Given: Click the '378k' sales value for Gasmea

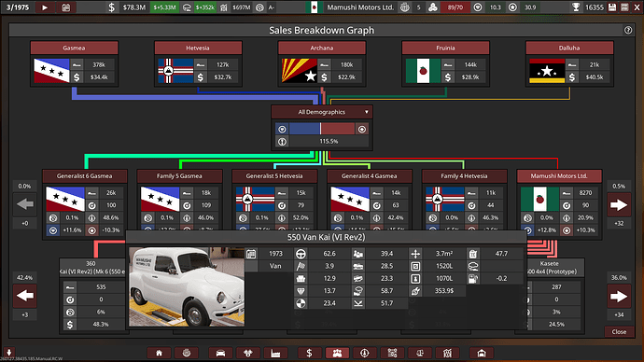Looking at the screenshot, I should coord(99,65).
